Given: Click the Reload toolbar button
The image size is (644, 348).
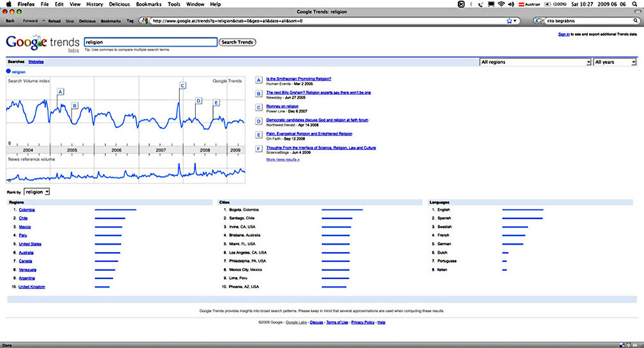Looking at the screenshot, I should 54,21.
